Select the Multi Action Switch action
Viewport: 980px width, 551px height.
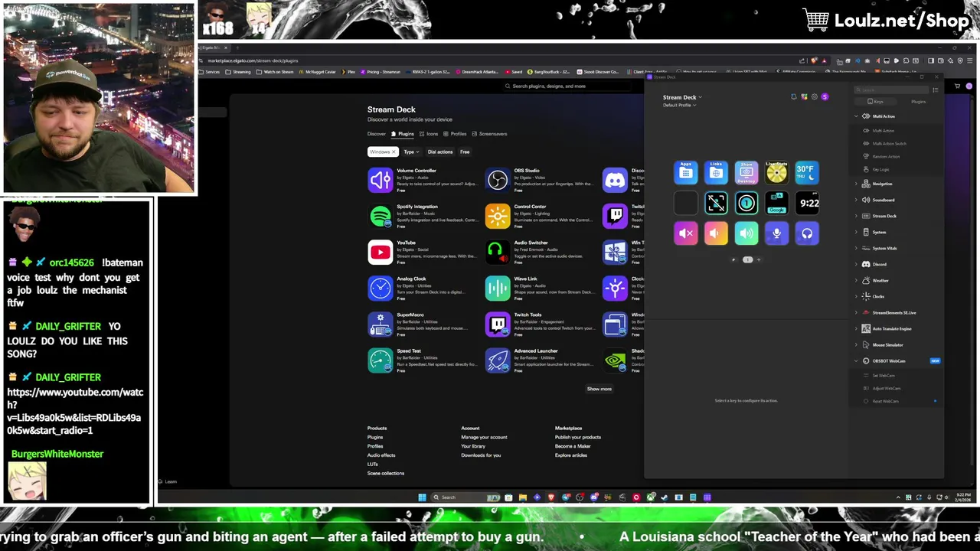(889, 144)
